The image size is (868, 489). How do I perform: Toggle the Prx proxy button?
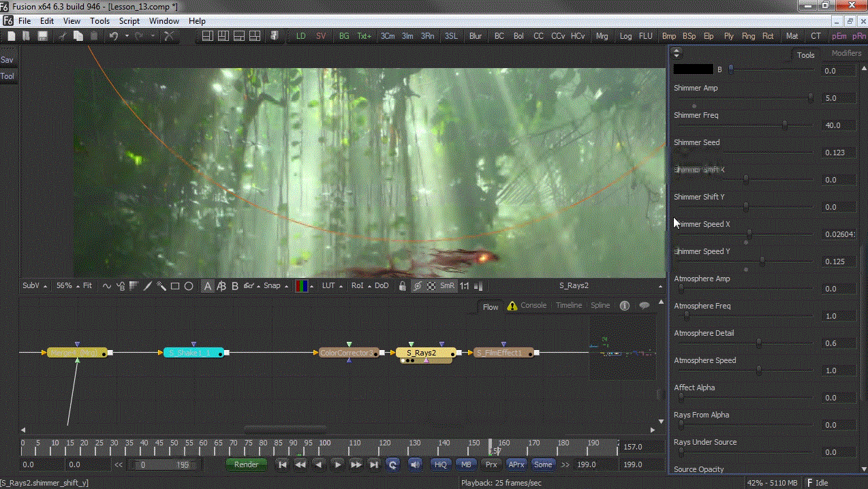(x=491, y=464)
